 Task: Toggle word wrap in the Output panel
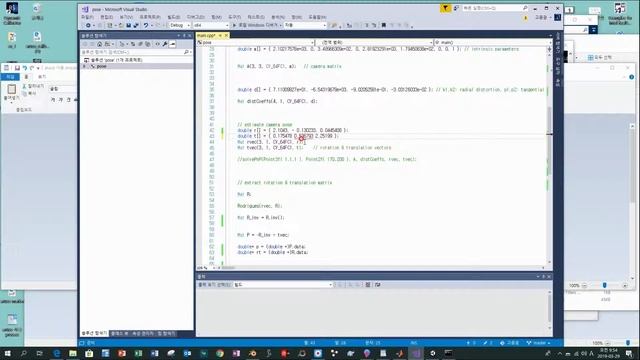[x=378, y=284]
